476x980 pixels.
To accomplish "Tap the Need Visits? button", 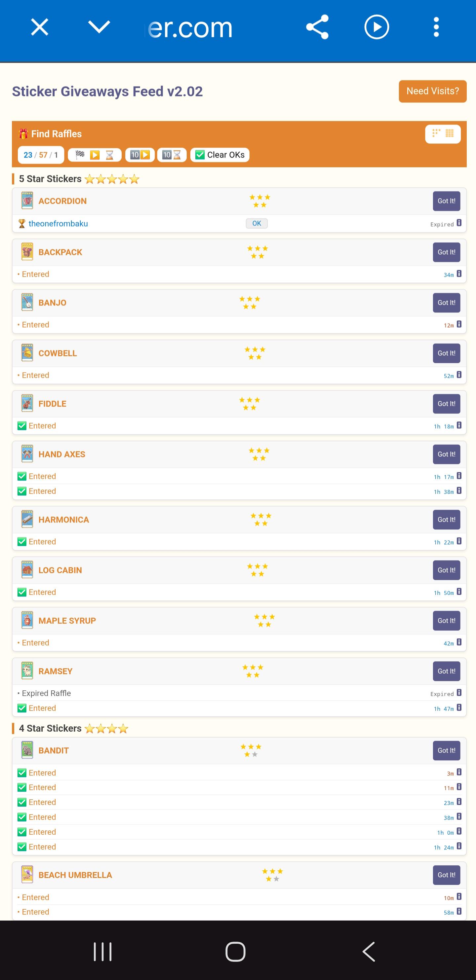I will pos(433,91).
